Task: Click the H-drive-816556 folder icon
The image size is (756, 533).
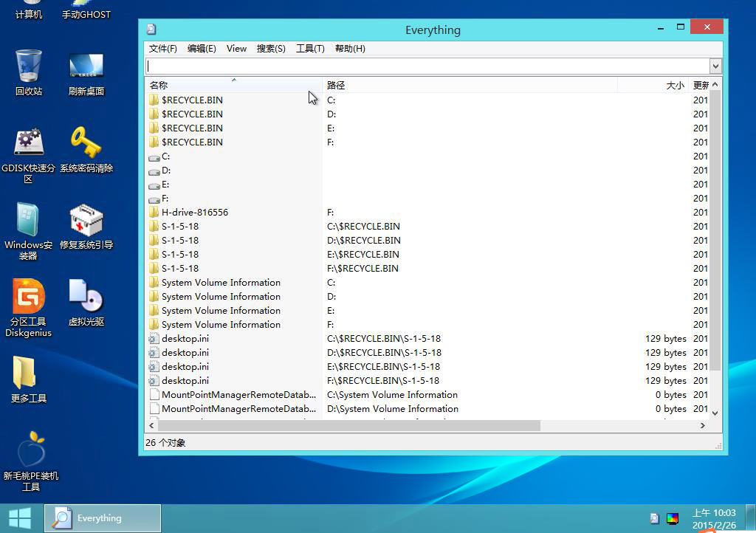Action: [154, 212]
